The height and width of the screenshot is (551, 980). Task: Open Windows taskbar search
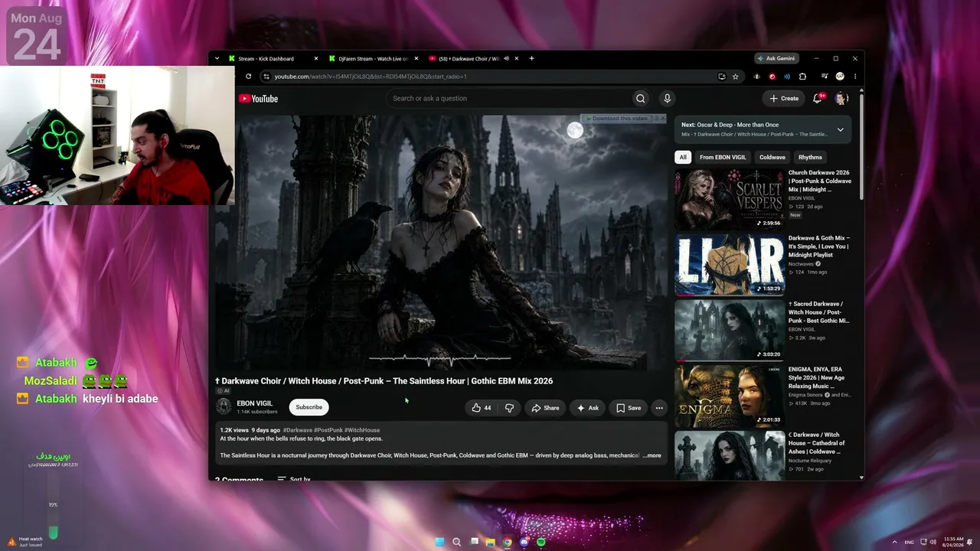(x=456, y=542)
